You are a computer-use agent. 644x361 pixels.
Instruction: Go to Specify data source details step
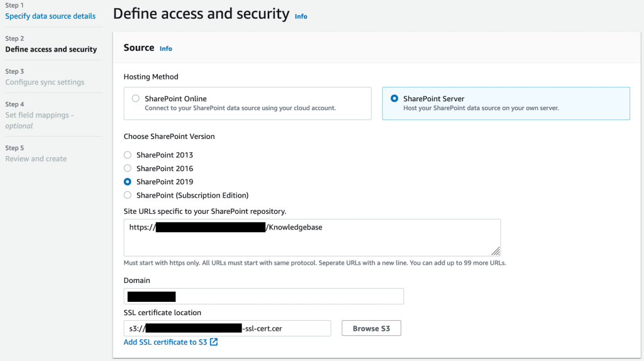pos(50,16)
